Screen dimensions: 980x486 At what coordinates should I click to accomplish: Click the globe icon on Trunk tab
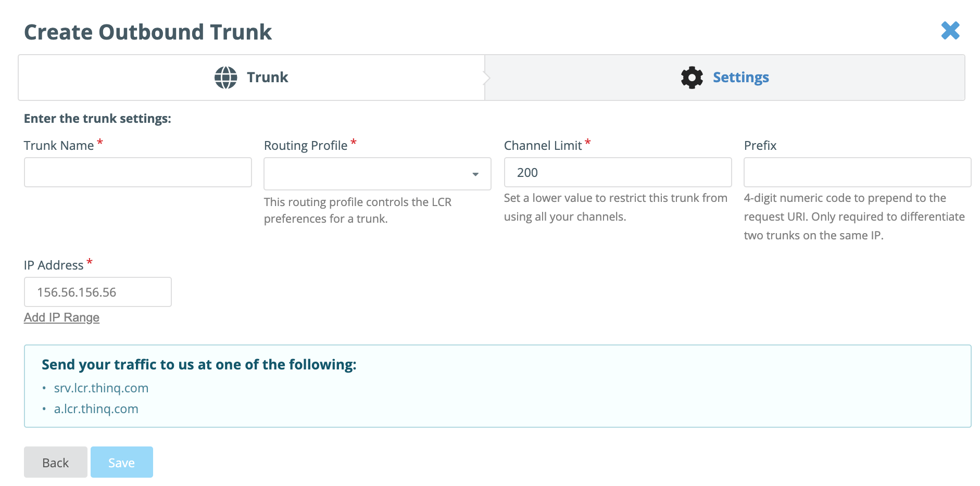225,78
